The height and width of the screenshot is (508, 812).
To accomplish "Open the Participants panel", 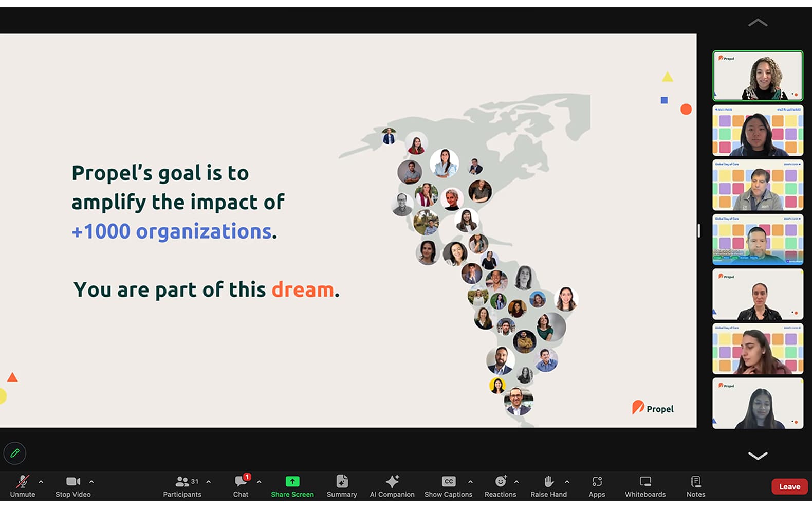I will (x=182, y=486).
